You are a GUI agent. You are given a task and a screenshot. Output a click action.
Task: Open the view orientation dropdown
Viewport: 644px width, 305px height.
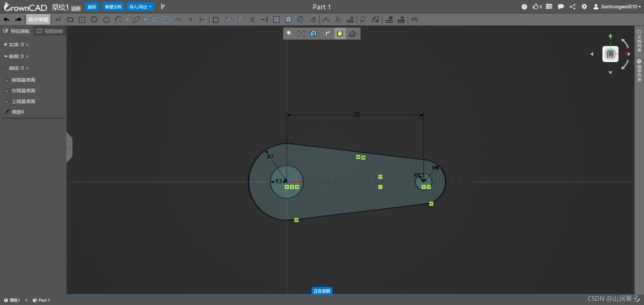pos(353,34)
